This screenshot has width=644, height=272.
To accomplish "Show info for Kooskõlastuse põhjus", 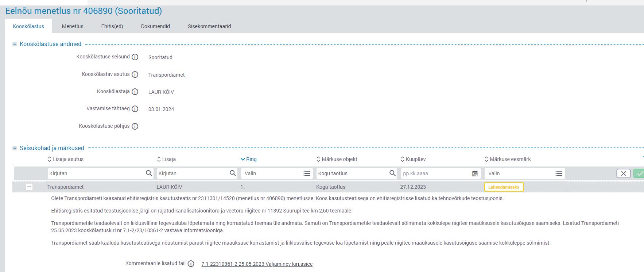I will 135,126.
